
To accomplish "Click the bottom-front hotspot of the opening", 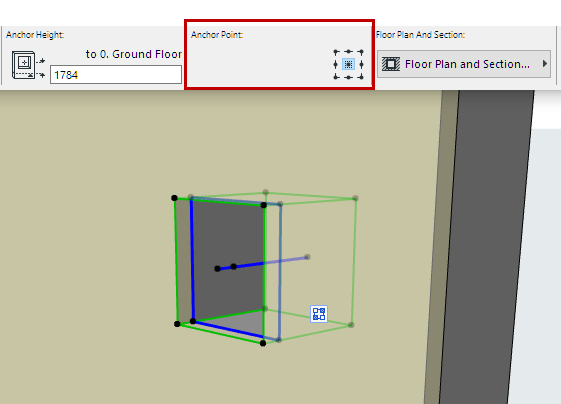I will (x=263, y=343).
